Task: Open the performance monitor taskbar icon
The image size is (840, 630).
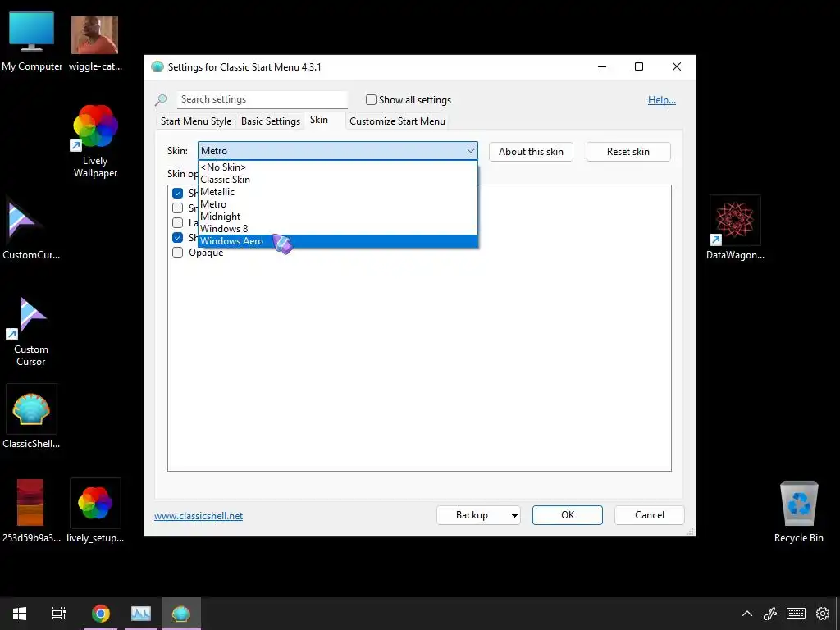Action: pos(141,614)
